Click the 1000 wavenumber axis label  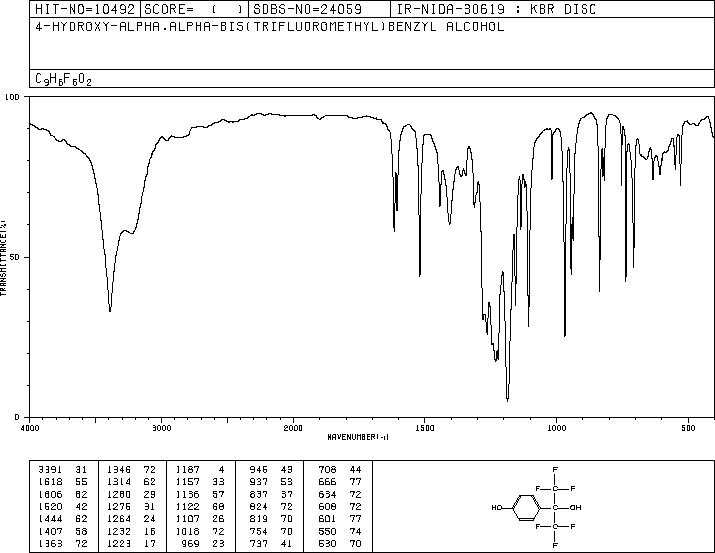556,428
